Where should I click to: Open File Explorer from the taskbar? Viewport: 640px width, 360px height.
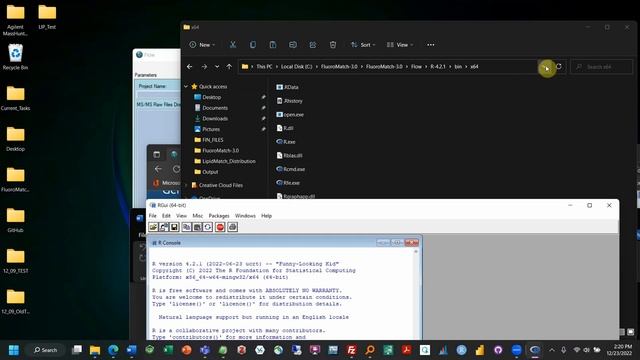click(95, 350)
